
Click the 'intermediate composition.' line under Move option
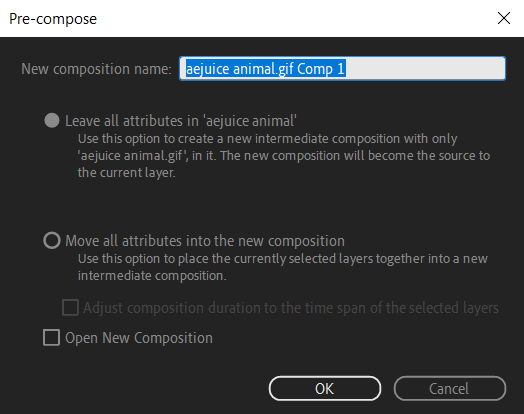point(152,276)
